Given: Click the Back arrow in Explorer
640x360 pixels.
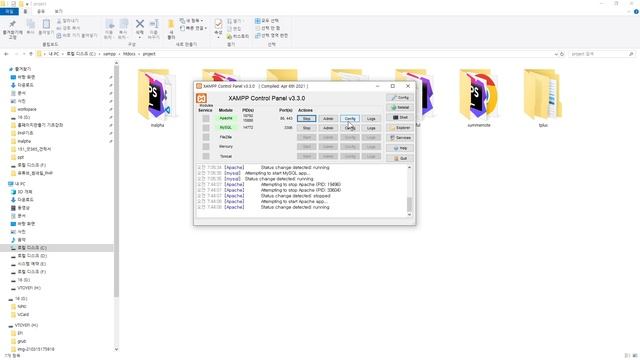Looking at the screenshot, I should pyautogui.click(x=6, y=54).
